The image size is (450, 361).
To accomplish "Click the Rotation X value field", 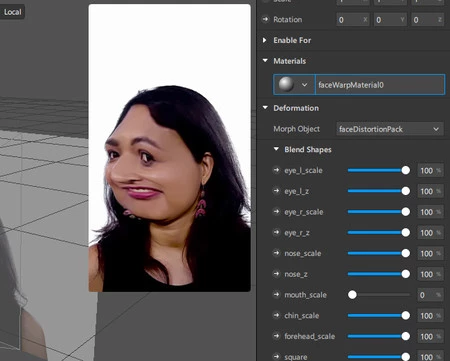I will (353, 20).
